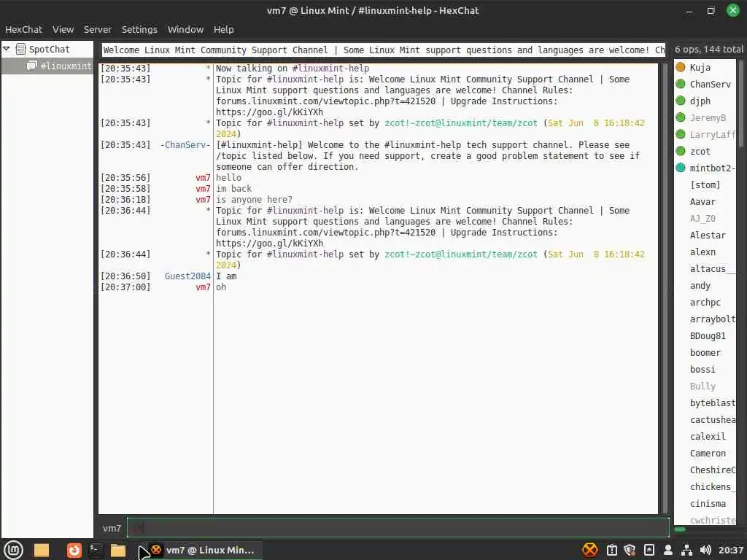Click the HexChat tray icon
The width and height of the screenshot is (747, 560).
point(589,550)
